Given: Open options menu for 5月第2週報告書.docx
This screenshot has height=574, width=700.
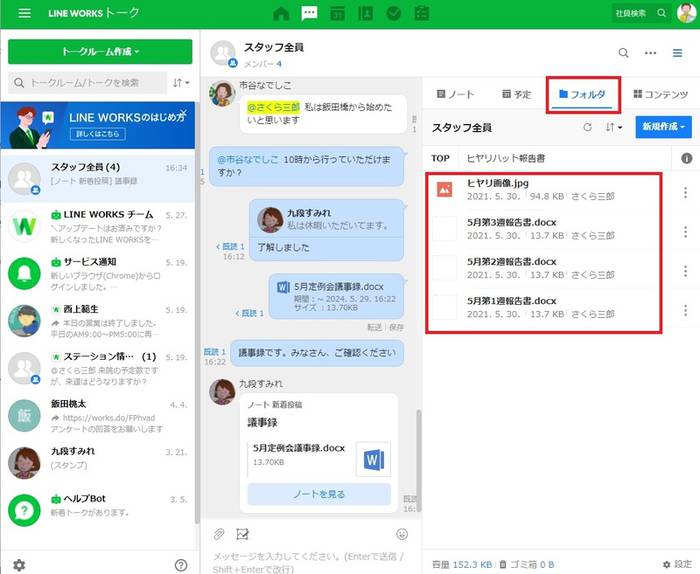Looking at the screenshot, I should tap(685, 271).
